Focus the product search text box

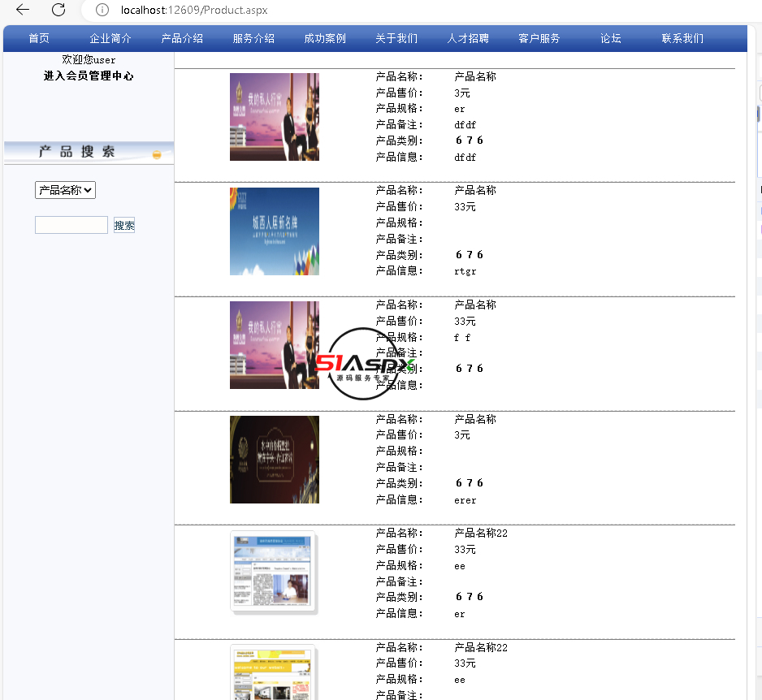pyautogui.click(x=71, y=225)
